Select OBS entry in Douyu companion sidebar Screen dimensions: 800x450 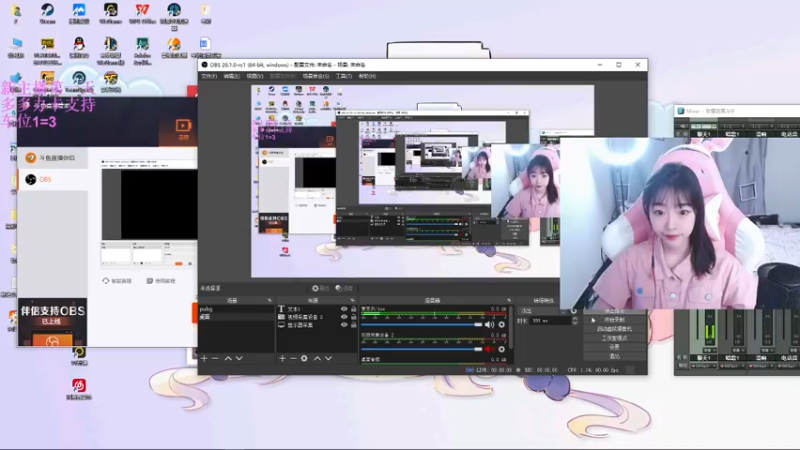[53, 180]
